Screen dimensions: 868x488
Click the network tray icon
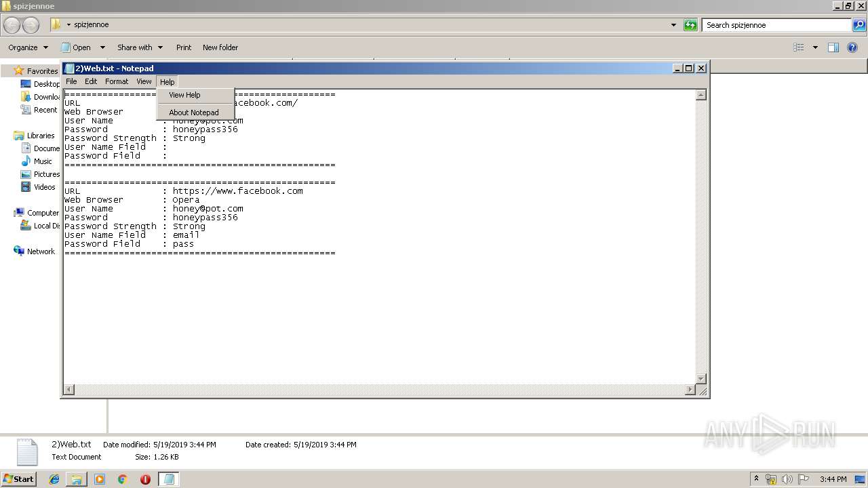[x=771, y=479]
